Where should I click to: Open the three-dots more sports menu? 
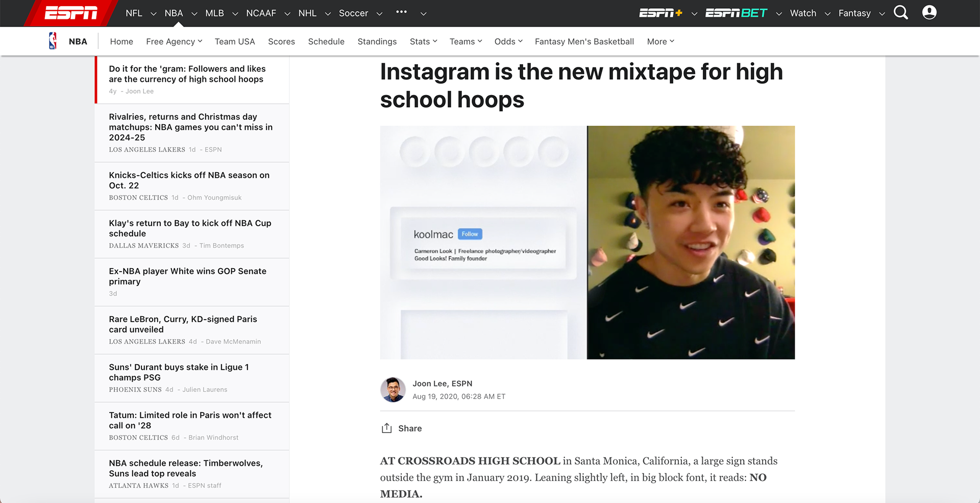point(401,12)
